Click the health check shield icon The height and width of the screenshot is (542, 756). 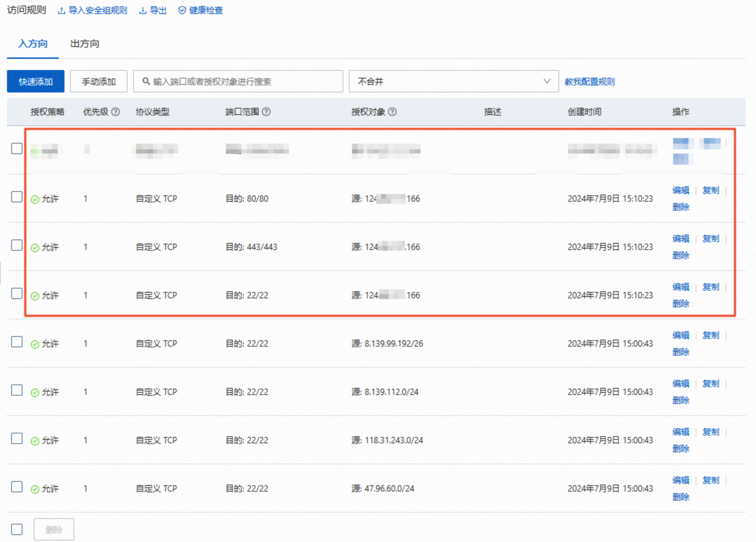[x=182, y=11]
